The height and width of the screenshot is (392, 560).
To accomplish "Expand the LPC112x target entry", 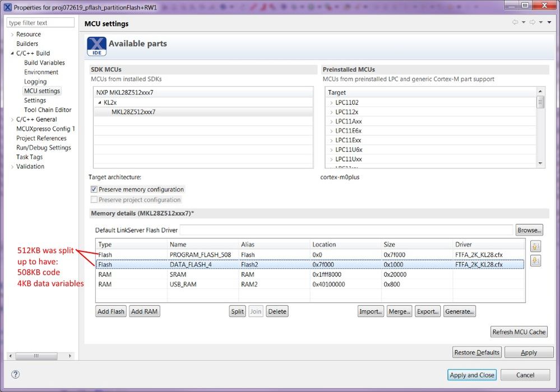I will 331,112.
